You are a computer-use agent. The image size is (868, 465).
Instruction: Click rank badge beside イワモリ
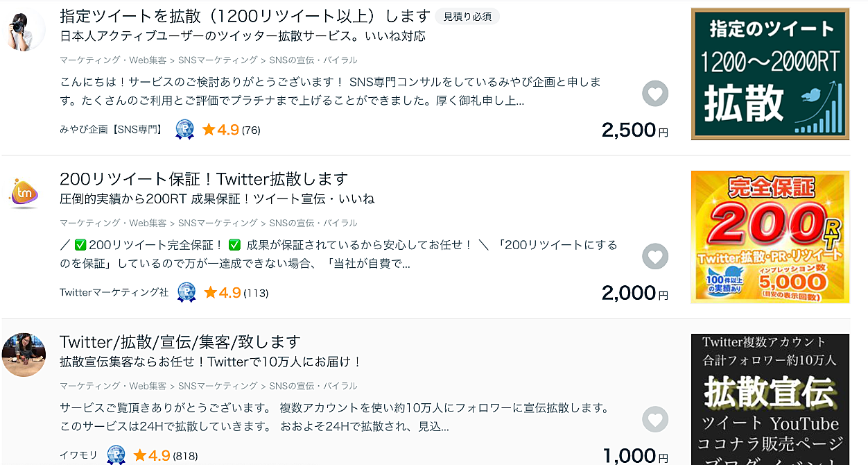116,455
